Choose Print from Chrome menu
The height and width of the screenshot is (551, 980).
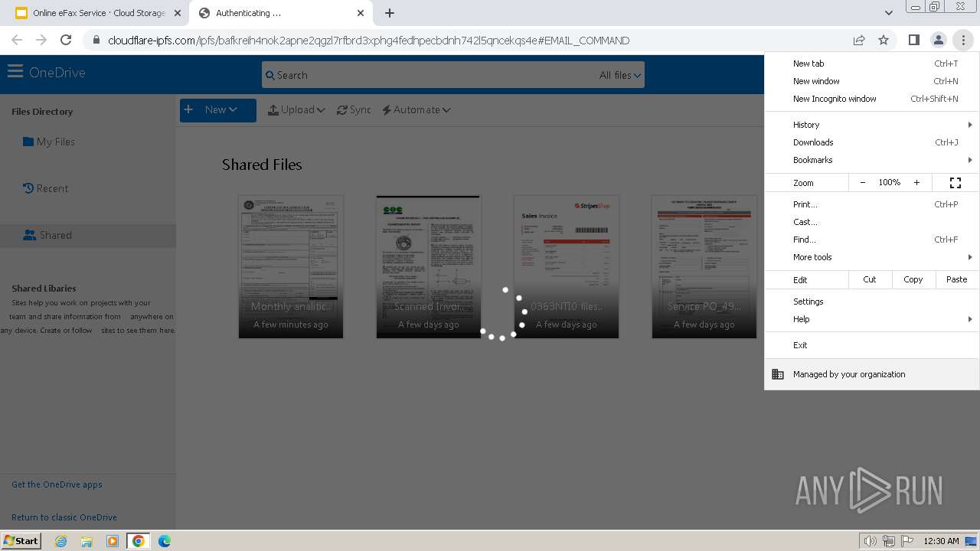tap(872, 204)
